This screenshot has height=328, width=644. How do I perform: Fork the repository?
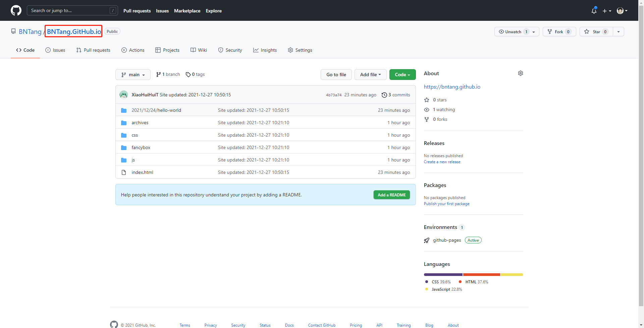559,32
